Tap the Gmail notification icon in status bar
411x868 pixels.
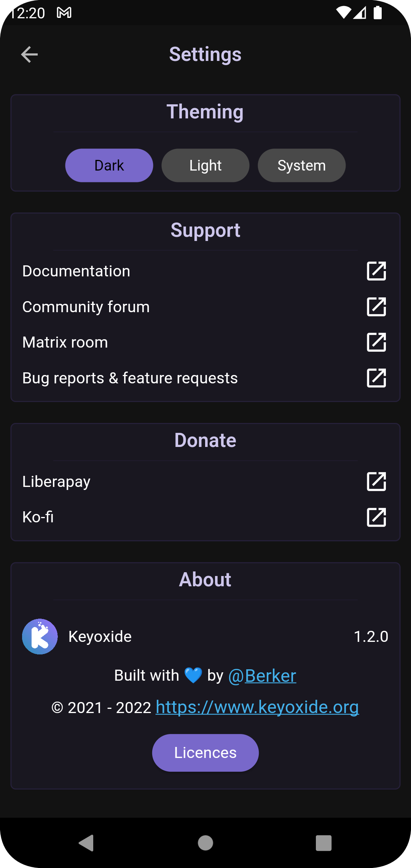(x=64, y=13)
